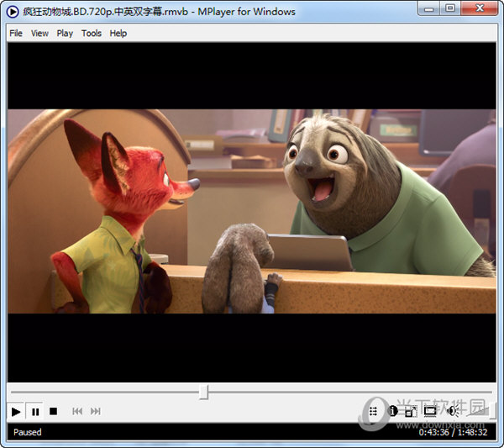Click the seek bar thumb
Screen dimensions: 504x448
click(203, 393)
